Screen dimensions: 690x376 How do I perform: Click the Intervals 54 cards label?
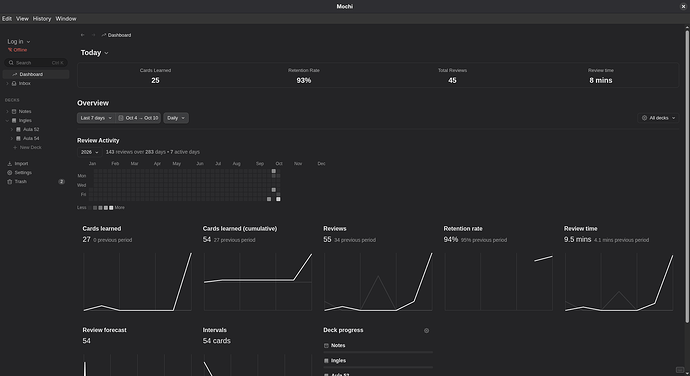pyautogui.click(x=217, y=341)
